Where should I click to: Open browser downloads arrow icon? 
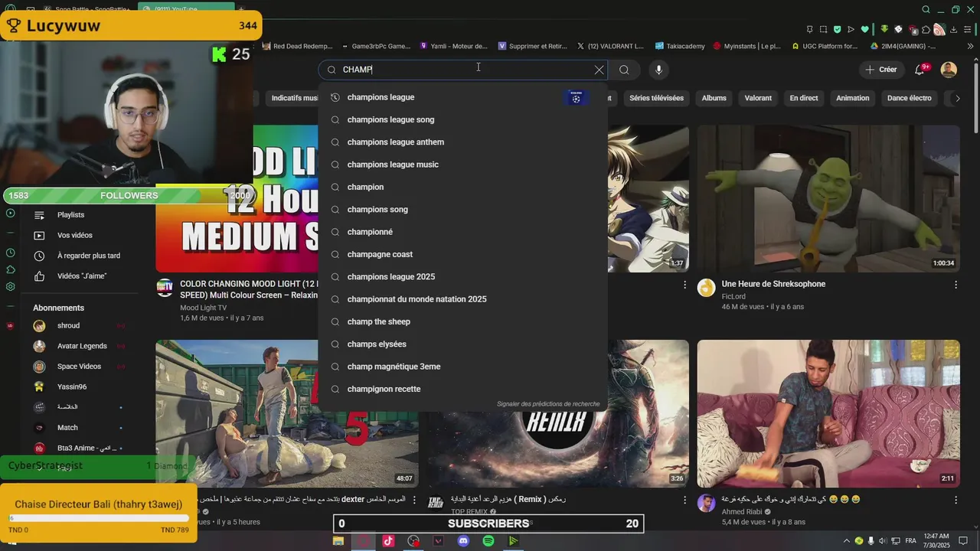click(x=954, y=29)
